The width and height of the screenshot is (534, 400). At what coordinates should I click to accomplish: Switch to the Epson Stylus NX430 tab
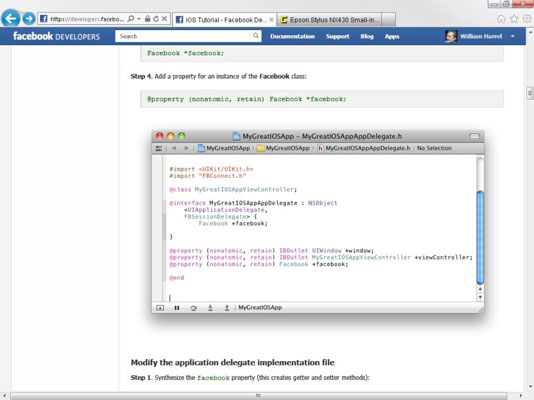(329, 20)
